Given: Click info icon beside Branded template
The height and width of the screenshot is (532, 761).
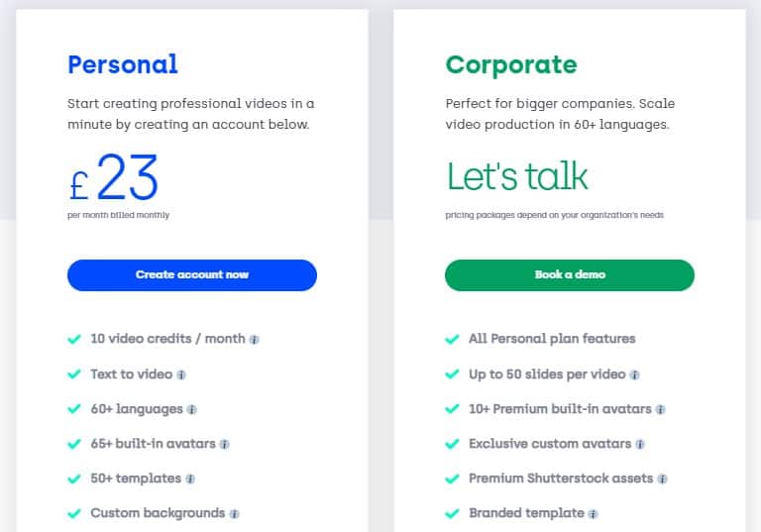Looking at the screenshot, I should click(x=593, y=513).
